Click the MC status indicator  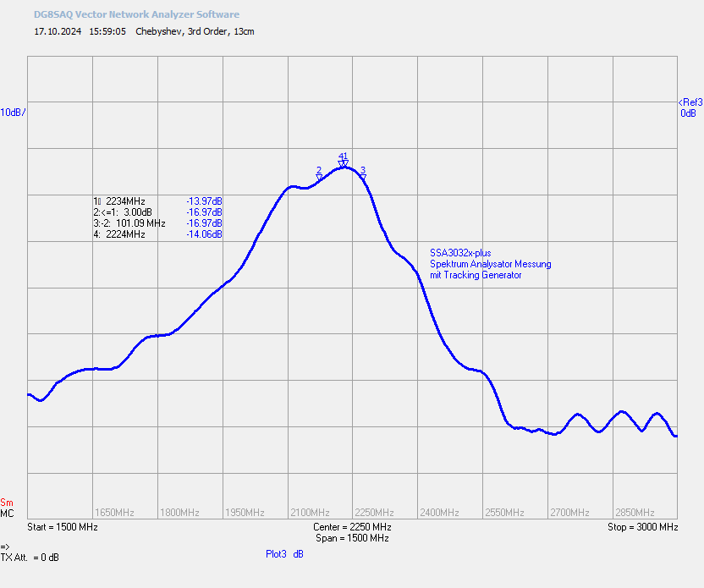[x=7, y=514]
